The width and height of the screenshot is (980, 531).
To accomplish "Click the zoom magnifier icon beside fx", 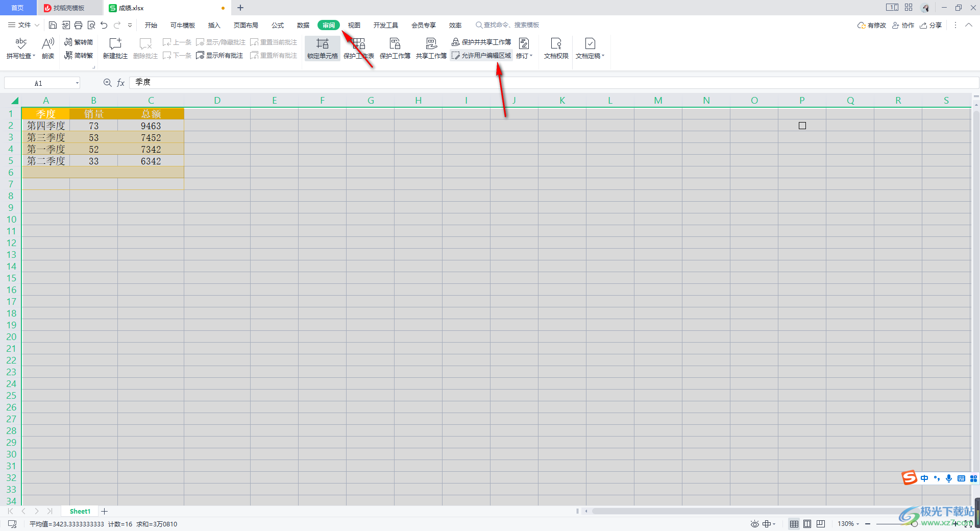I will (107, 83).
